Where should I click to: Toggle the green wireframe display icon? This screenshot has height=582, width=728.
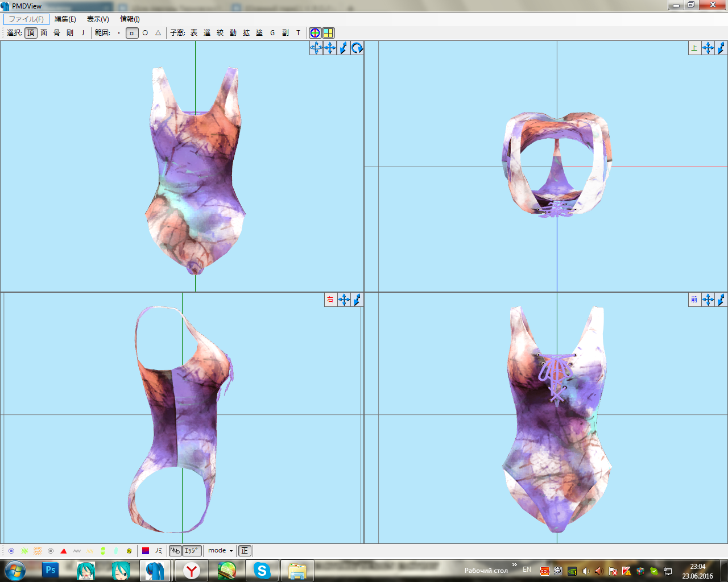coord(24,551)
